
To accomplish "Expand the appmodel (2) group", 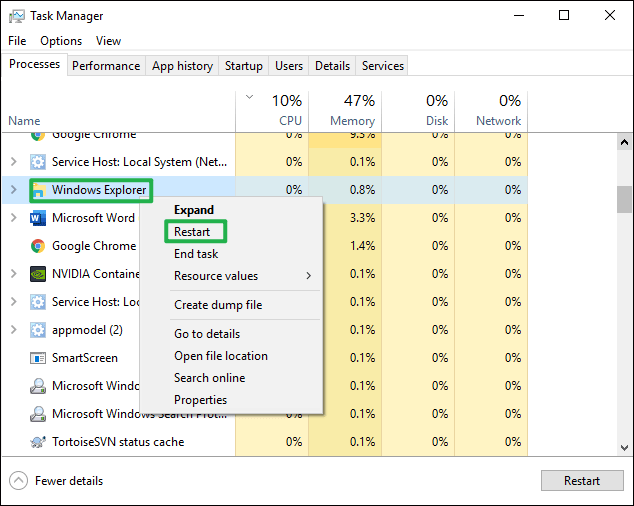I will coord(14,330).
